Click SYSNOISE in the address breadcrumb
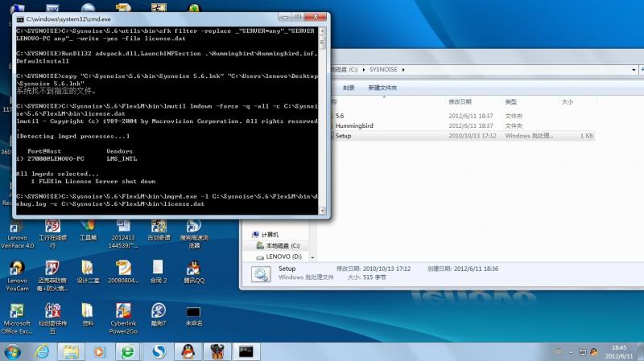 click(x=383, y=70)
